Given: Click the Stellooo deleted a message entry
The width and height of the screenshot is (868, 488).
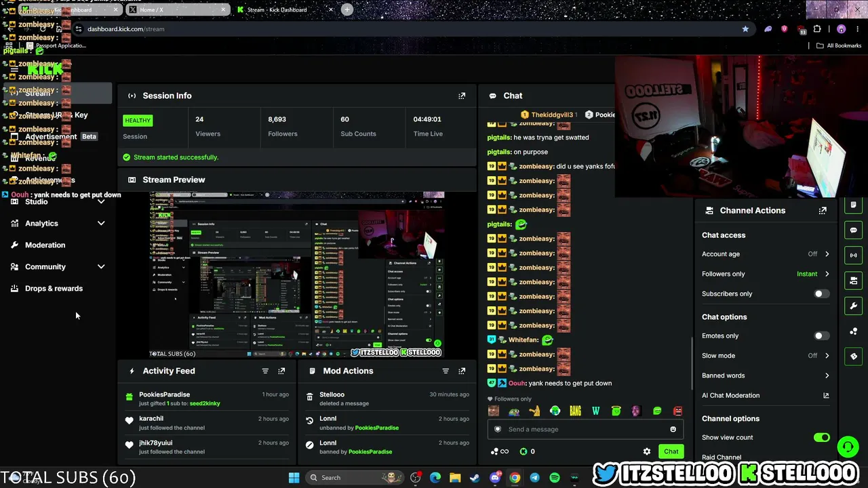Looking at the screenshot, I should [387, 399].
